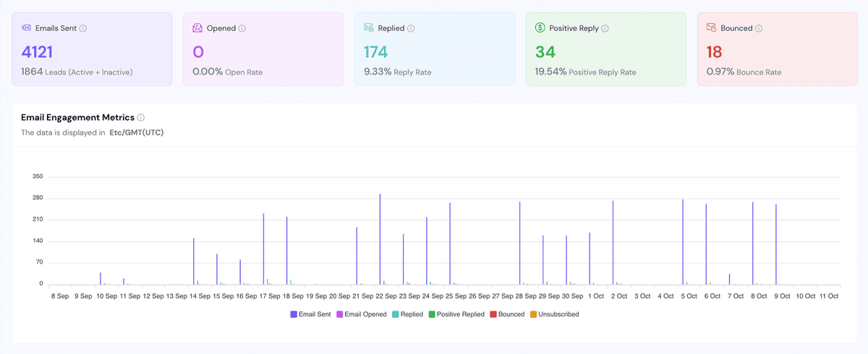Click the 1864 Leads (Active + Inactive) text

(x=77, y=72)
